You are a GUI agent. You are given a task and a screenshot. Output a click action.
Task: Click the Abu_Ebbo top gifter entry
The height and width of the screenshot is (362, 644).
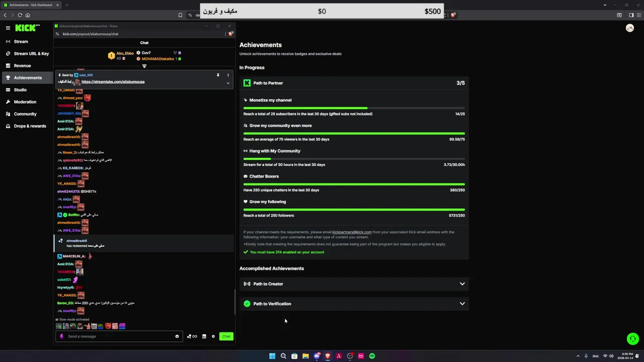tap(121, 55)
